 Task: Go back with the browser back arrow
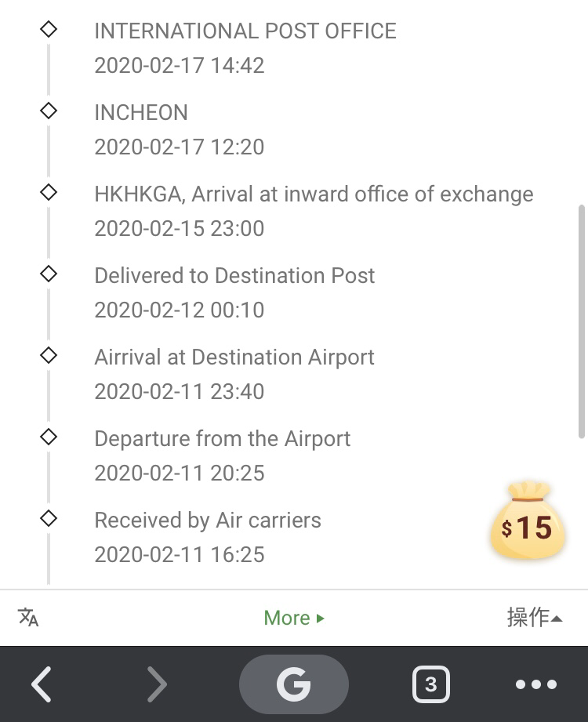[42, 684]
